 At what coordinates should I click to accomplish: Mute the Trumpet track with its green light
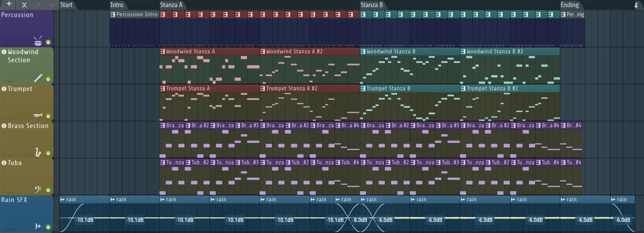(x=48, y=116)
